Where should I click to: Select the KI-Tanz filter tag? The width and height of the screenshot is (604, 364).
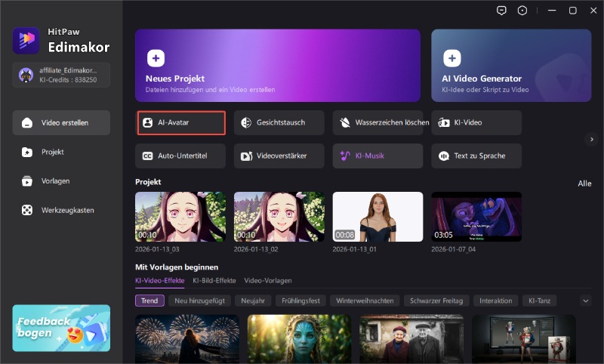click(x=540, y=301)
